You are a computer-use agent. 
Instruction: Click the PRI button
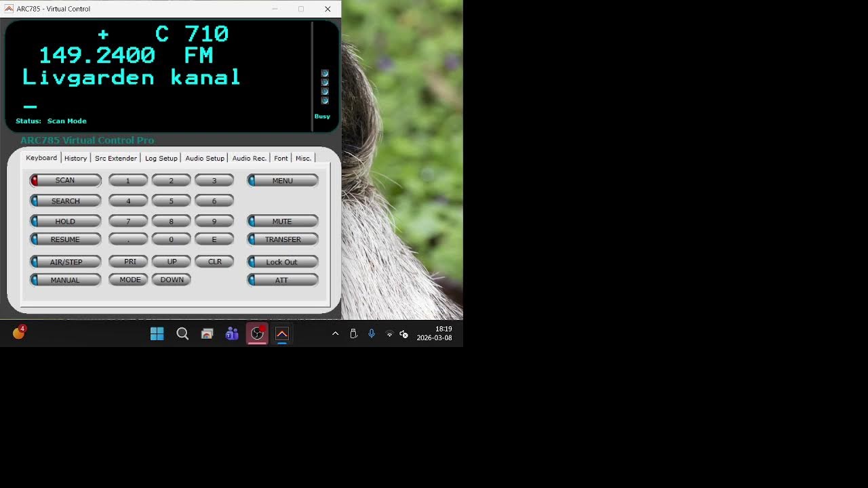pyautogui.click(x=128, y=262)
